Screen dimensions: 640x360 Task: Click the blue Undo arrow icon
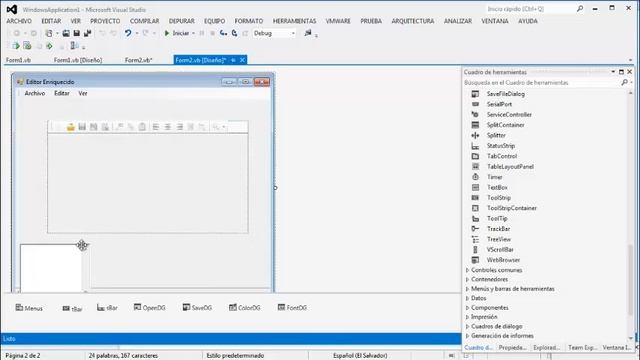128,33
